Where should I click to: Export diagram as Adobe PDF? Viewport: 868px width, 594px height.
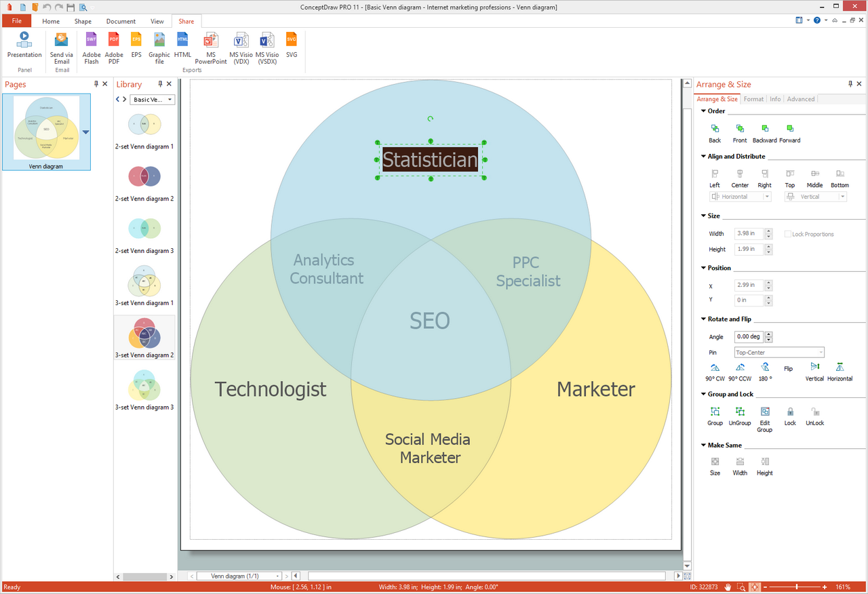coord(114,47)
